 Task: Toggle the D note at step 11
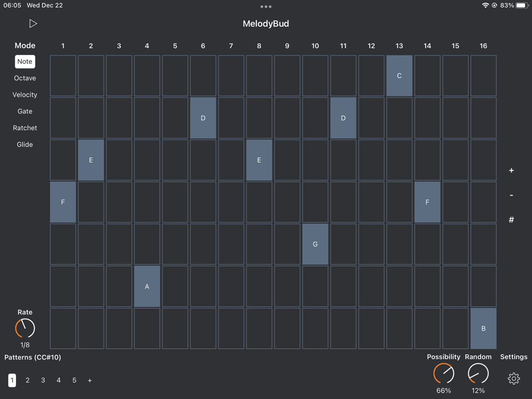coord(343,118)
